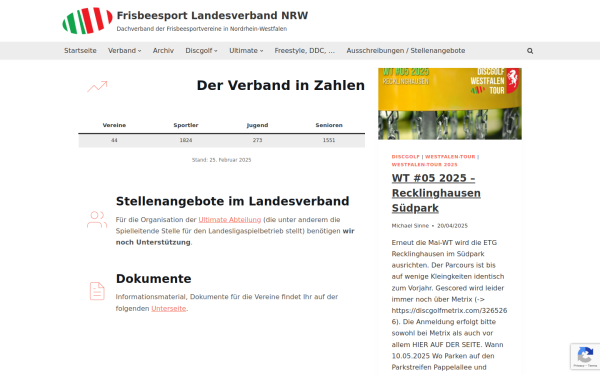Screen dimensions: 600x375
Task: Click the Dokumente heading
Action: pyautogui.click(x=153, y=279)
